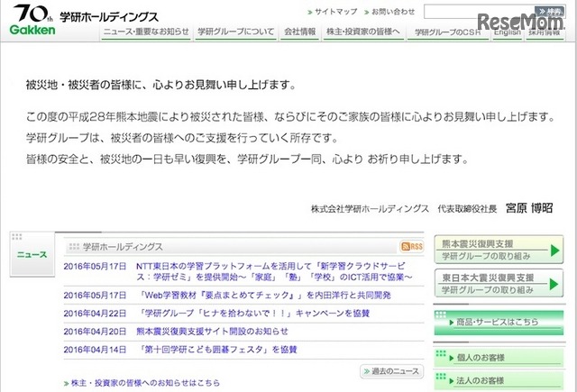
Task: Click the 過去のニュース button
Action: pos(391,371)
